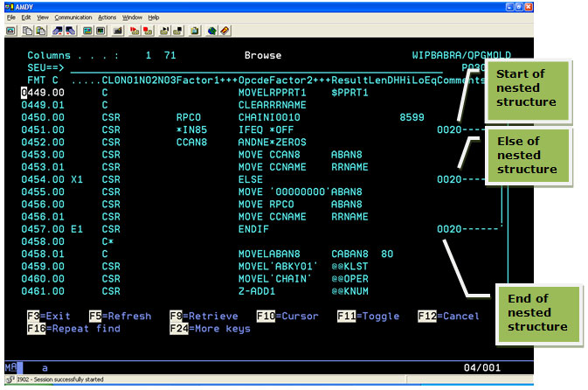Click CABAN8 result on line 0458.01
The width and height of the screenshot is (588, 390).
coord(349,254)
